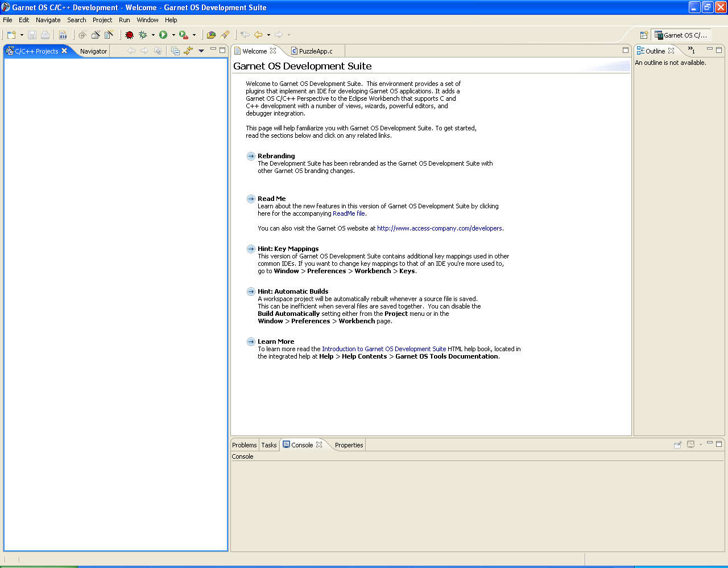Click the Open Perspective icon

tap(644, 35)
